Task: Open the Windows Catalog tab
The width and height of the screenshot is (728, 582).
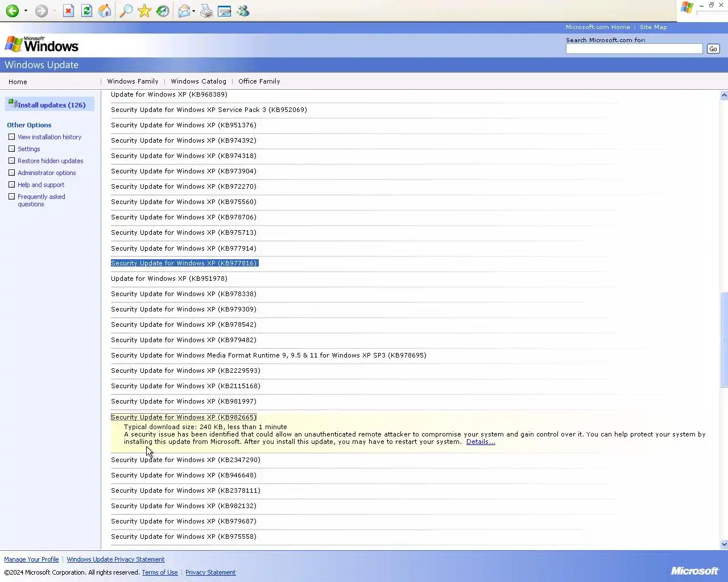Action: pyautogui.click(x=198, y=81)
